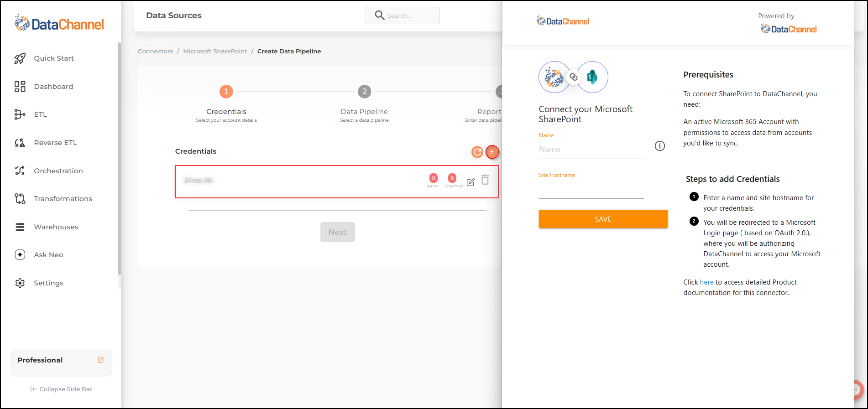Image resolution: width=868 pixels, height=409 pixels.
Task: Click the SAVE button
Action: click(603, 219)
